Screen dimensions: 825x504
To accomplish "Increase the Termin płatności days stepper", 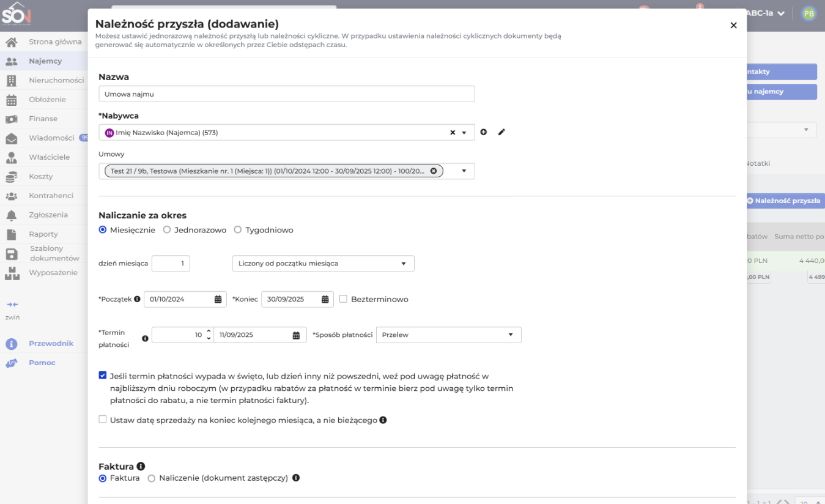I will click(209, 332).
